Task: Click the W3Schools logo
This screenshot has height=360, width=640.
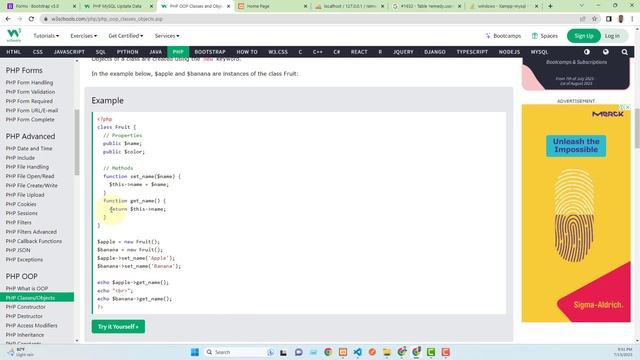Action: 14,35
